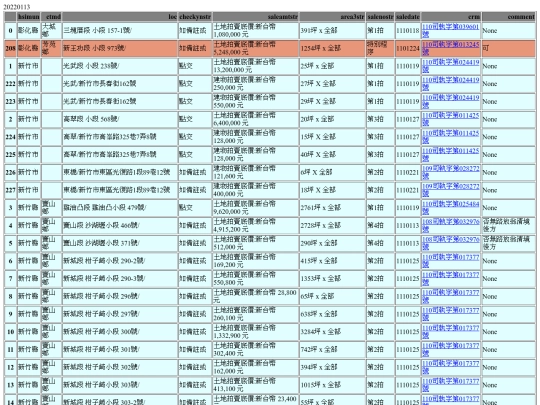Select price cell containing 1,080,000 元
The image size is (540, 405).
[x=256, y=31]
